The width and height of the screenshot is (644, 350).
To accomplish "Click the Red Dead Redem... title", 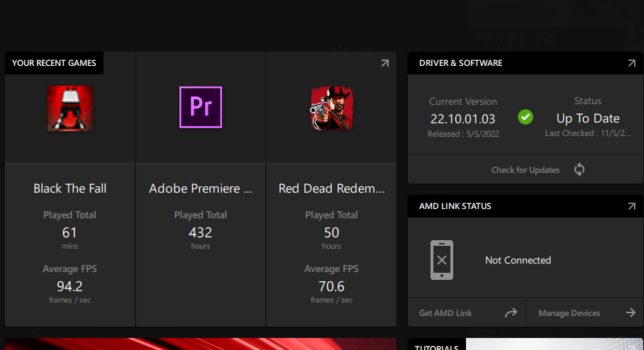I will 331,188.
